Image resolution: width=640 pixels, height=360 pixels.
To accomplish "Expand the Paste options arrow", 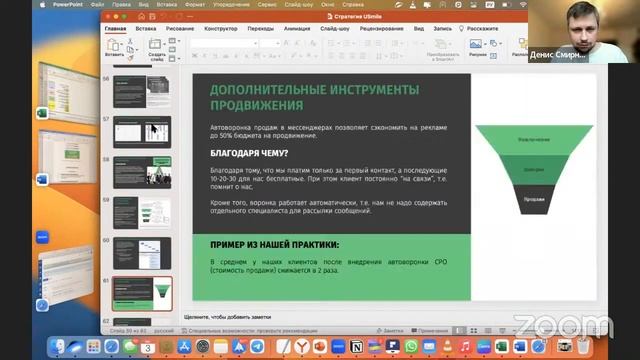I will [x=122, y=44].
